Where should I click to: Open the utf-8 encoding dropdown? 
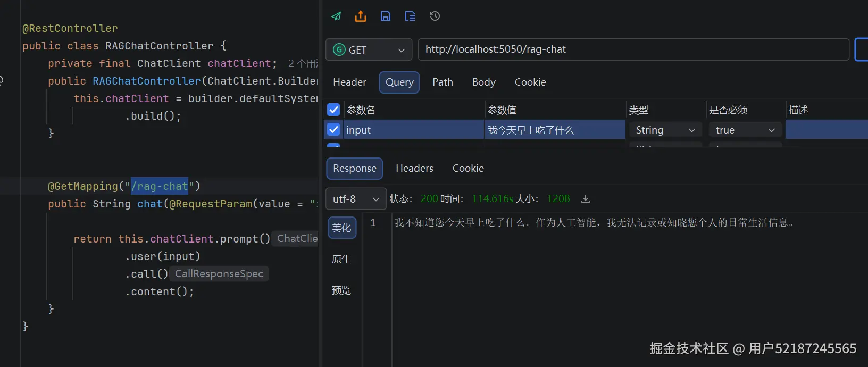(x=356, y=199)
